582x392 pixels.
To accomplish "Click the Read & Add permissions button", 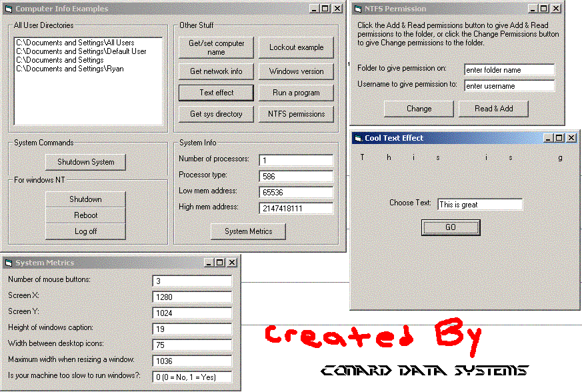I will (x=493, y=109).
